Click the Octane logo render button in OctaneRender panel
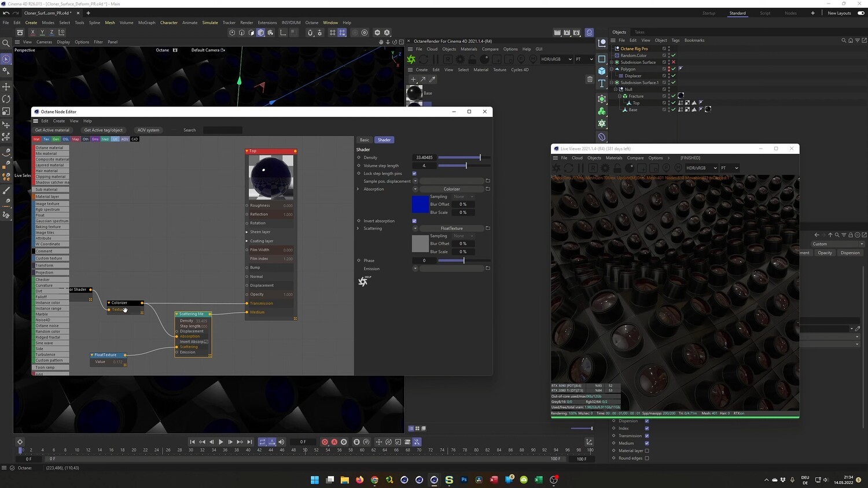This screenshot has height=488, width=868. click(411, 59)
